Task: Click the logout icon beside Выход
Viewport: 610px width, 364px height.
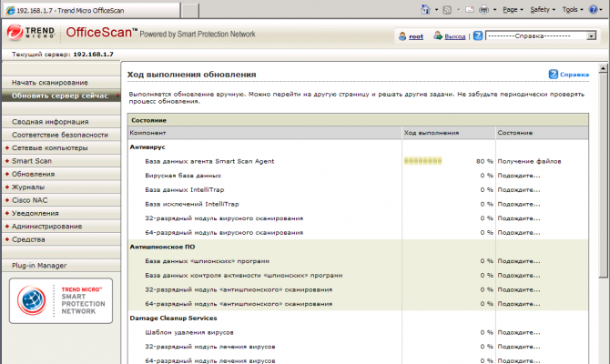Action: [x=438, y=36]
